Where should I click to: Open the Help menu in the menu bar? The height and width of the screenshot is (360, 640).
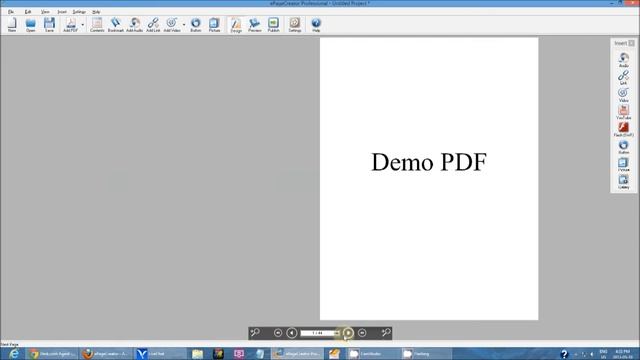96,12
